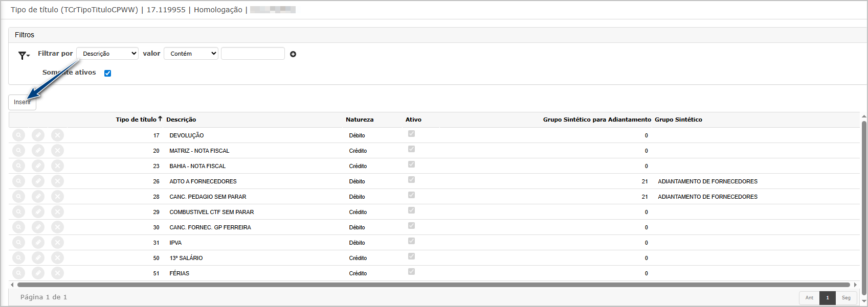Go to next page with Seg button

click(x=846, y=298)
